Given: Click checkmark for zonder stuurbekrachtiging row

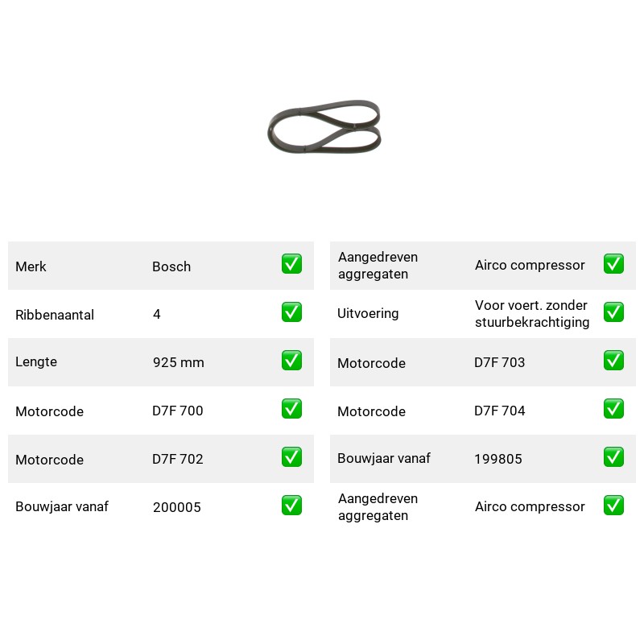Looking at the screenshot, I should point(613,312).
